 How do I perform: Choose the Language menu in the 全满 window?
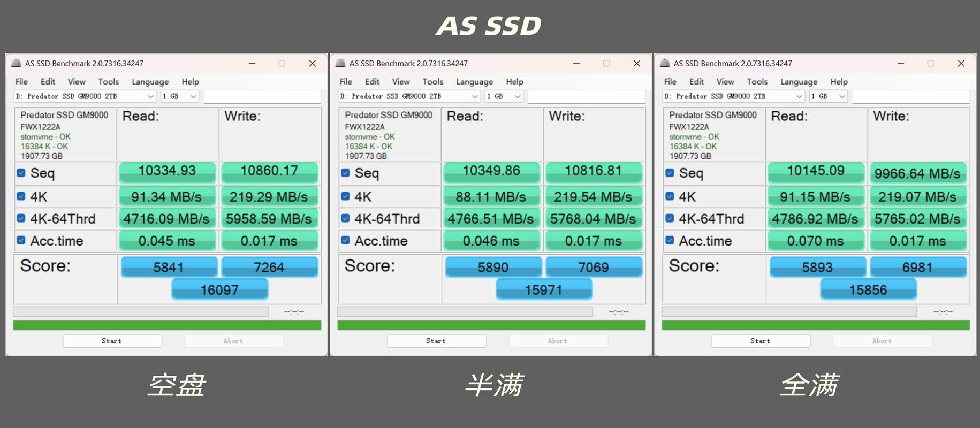(x=799, y=82)
